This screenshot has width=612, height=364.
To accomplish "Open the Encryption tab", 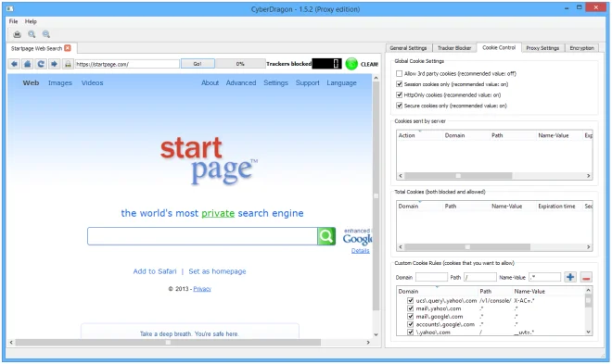I will 581,48.
